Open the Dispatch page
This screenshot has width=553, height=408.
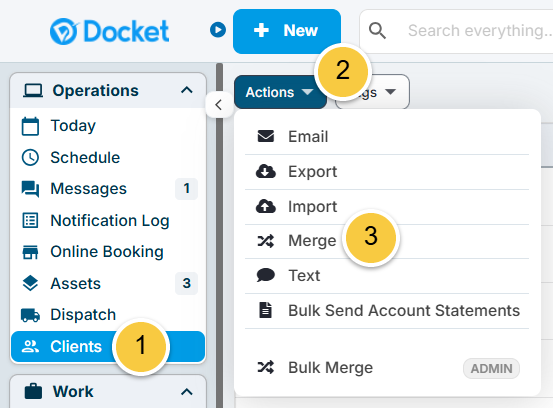[x=83, y=315]
